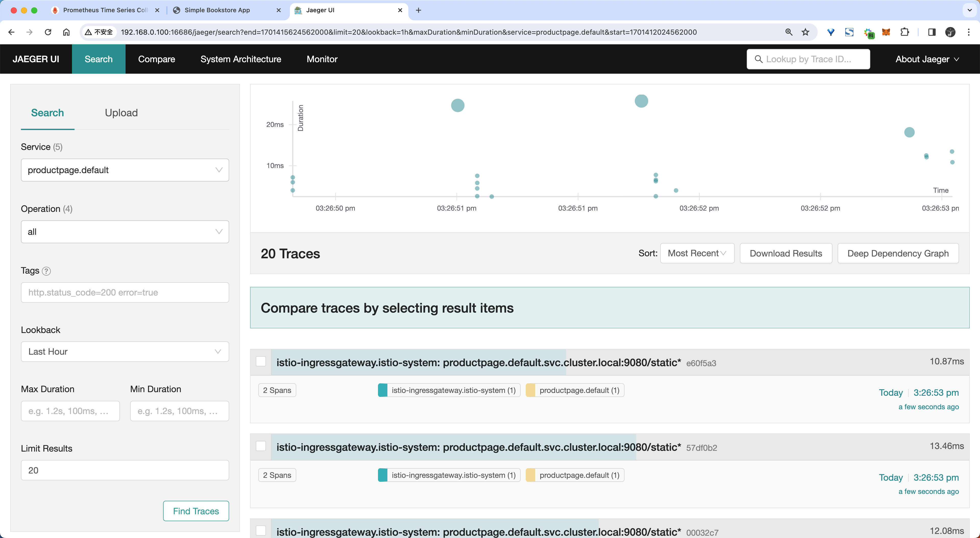Open the Search nav item

tap(99, 59)
